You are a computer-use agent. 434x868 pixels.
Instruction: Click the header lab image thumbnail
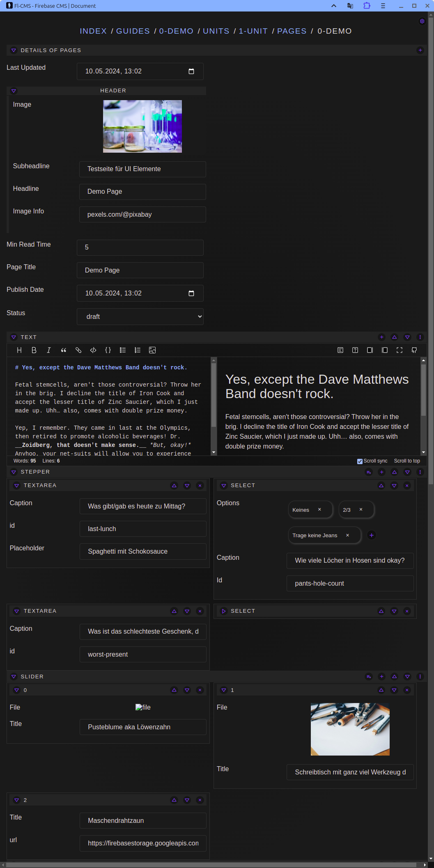[142, 126]
